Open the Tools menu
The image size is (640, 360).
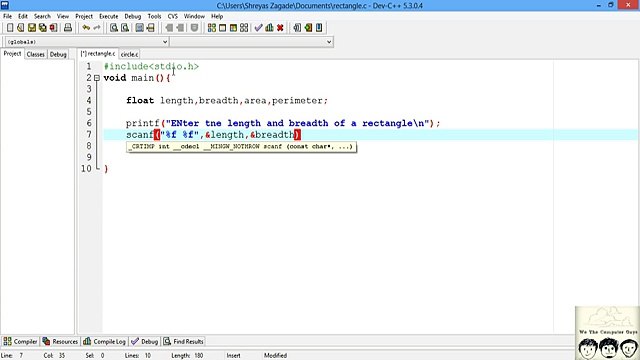click(x=154, y=16)
